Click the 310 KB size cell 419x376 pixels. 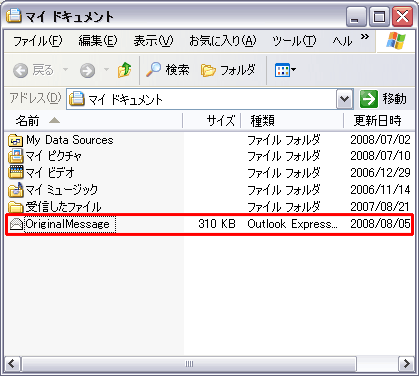[x=217, y=224]
